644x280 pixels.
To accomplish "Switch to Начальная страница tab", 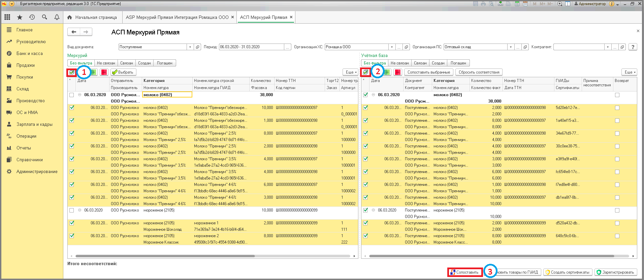I will click(92, 17).
